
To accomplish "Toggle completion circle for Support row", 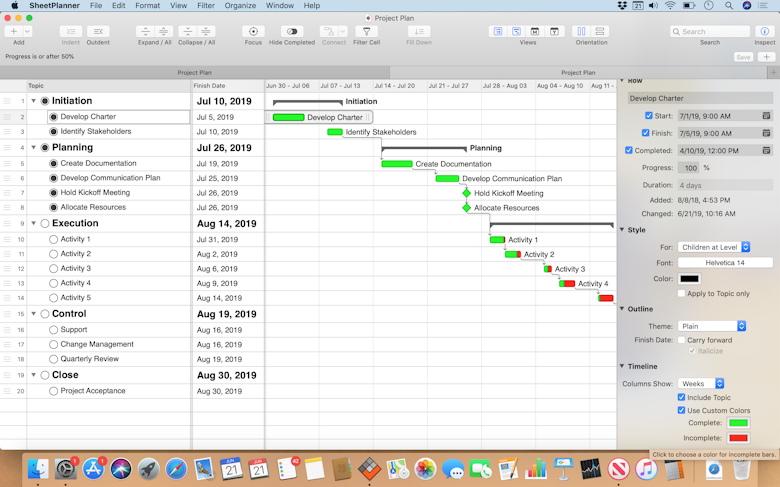I will (x=54, y=330).
